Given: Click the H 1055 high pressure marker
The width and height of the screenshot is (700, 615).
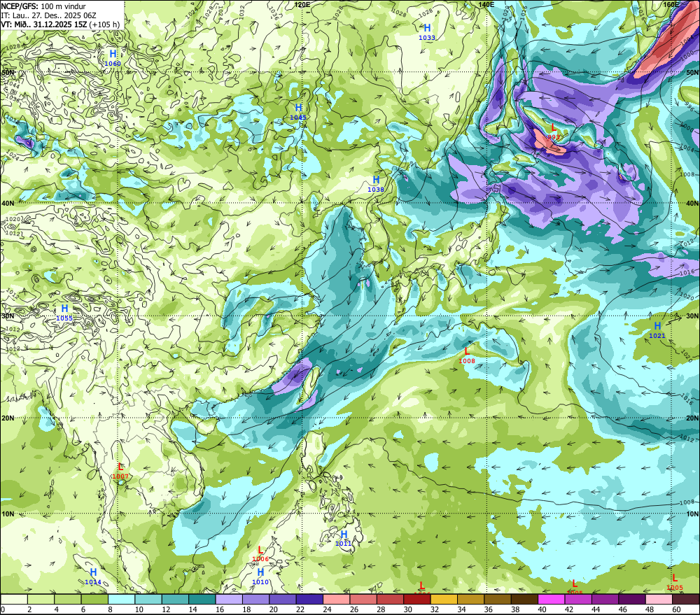Looking at the screenshot, I should (64, 313).
